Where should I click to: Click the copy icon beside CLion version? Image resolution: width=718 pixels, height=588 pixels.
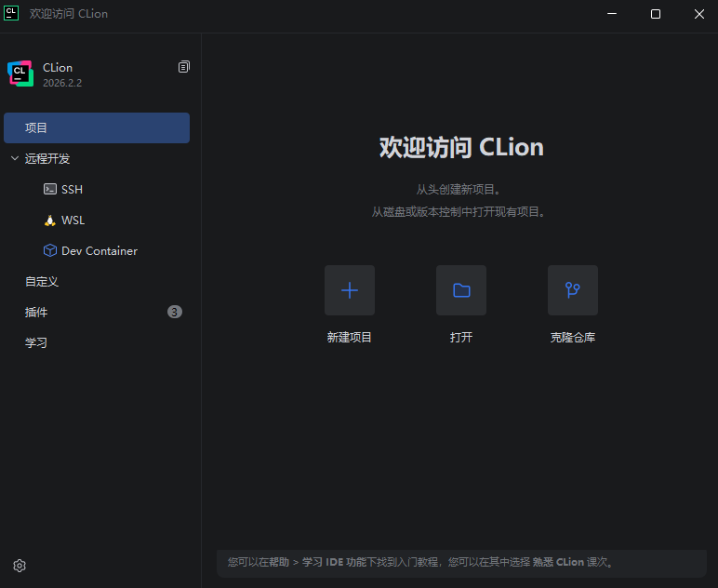tap(183, 67)
